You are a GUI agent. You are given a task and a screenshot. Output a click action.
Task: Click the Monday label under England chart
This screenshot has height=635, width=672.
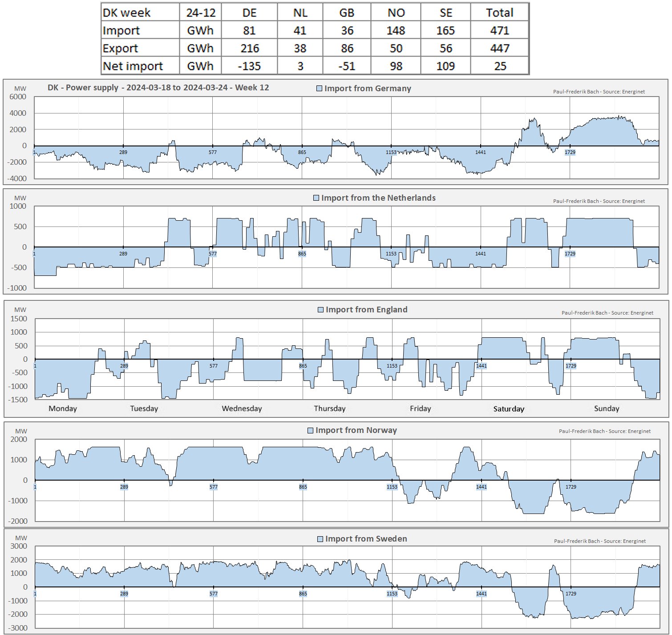[x=63, y=409]
